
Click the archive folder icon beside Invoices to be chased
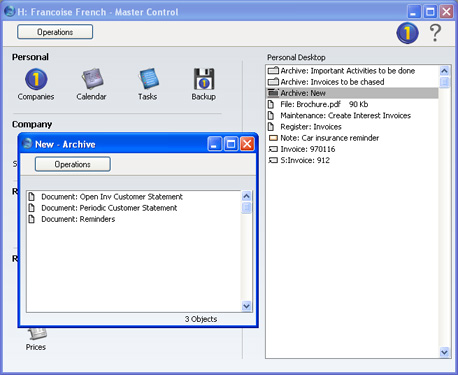click(x=273, y=82)
